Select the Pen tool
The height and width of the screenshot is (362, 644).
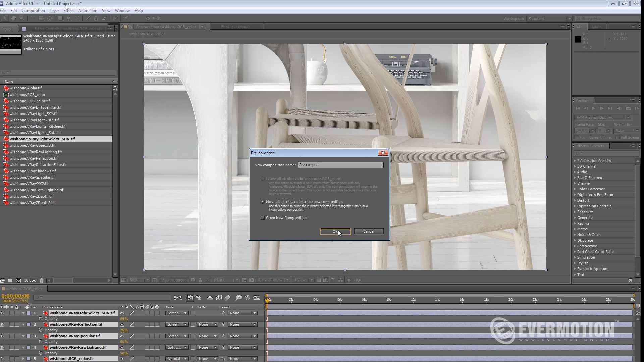click(x=69, y=18)
